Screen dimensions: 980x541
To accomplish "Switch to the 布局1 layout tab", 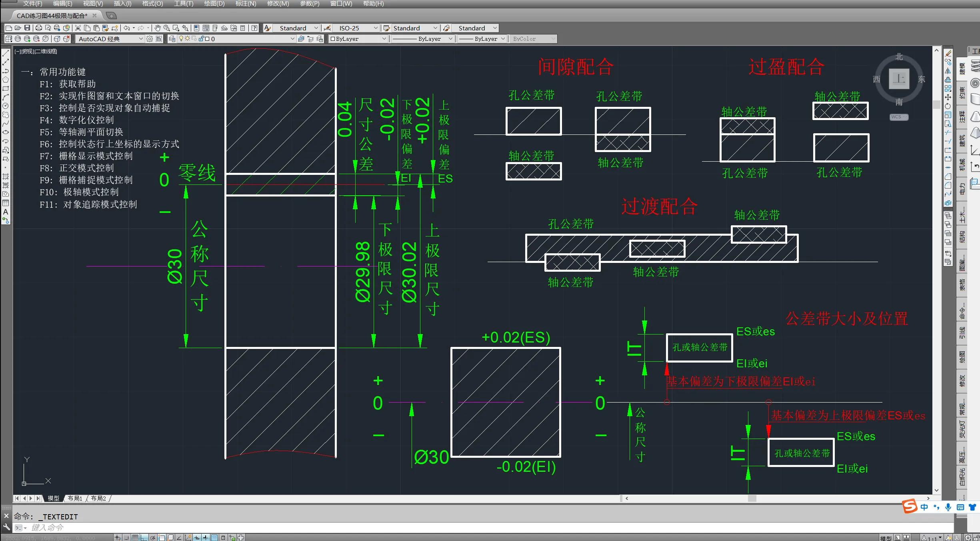I will click(75, 498).
